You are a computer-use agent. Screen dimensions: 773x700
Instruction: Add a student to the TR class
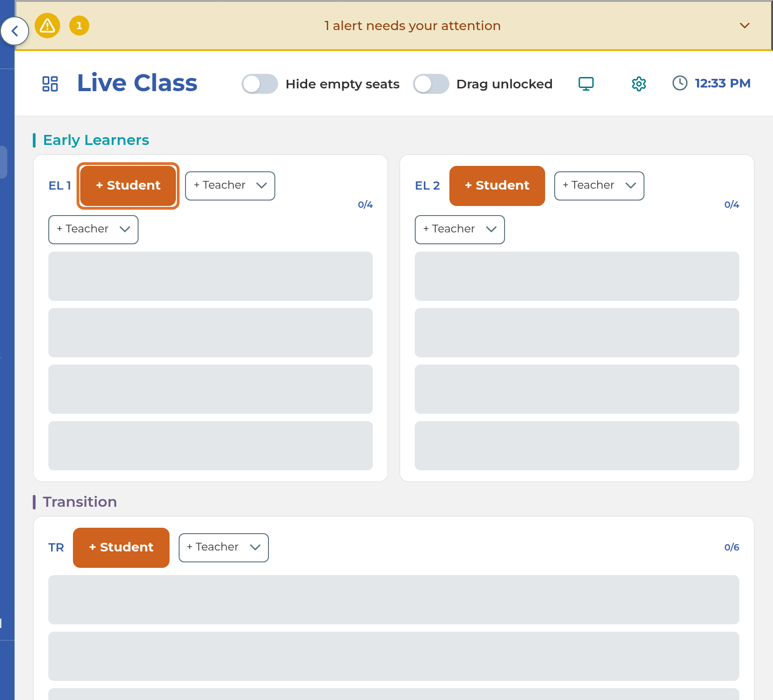(121, 547)
